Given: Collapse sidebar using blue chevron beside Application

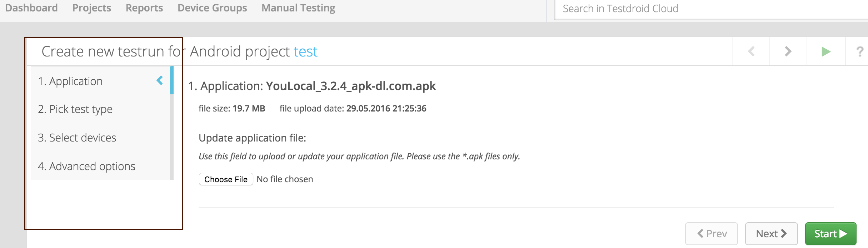Looking at the screenshot, I should (160, 81).
